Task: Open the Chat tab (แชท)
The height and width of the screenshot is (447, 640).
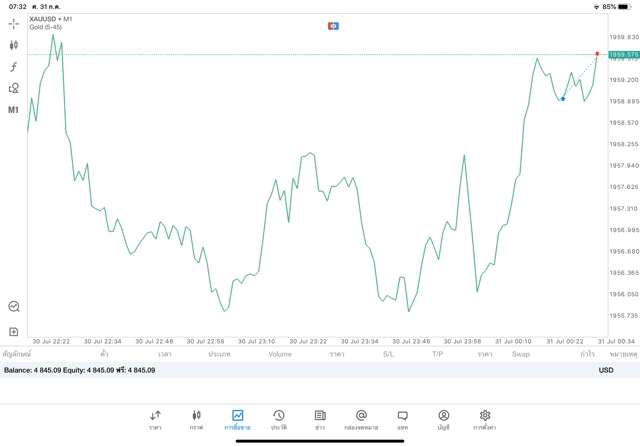Action: pyautogui.click(x=402, y=419)
